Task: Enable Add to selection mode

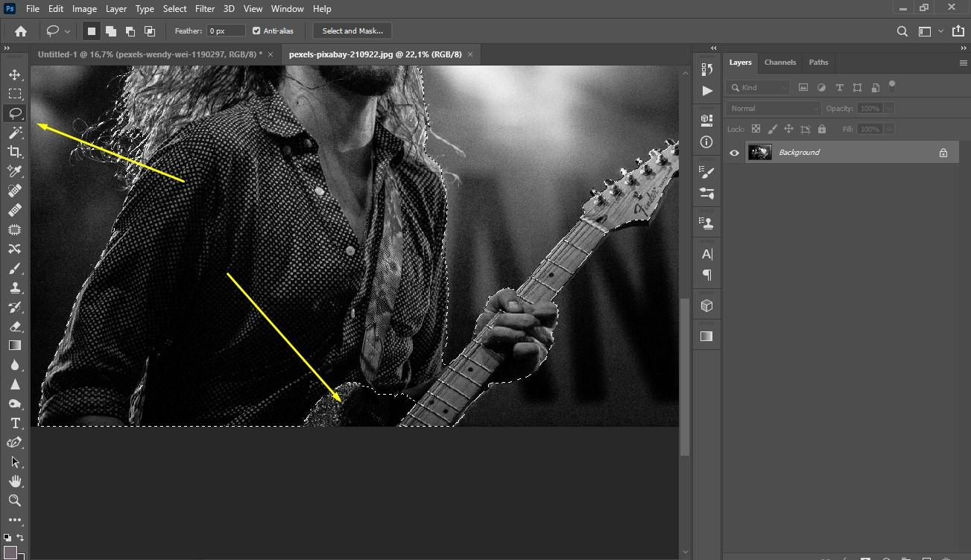Action: tap(111, 31)
